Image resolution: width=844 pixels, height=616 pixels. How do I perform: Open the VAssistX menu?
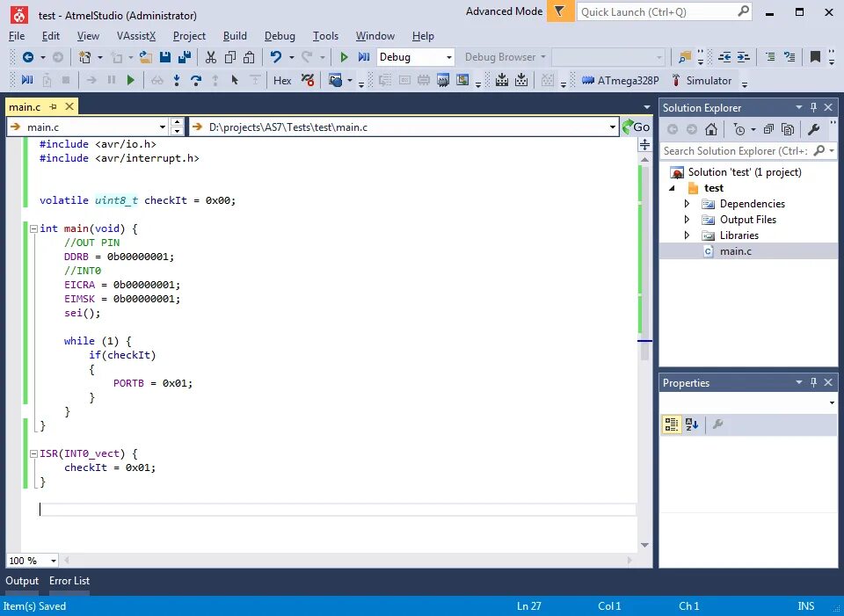(136, 36)
